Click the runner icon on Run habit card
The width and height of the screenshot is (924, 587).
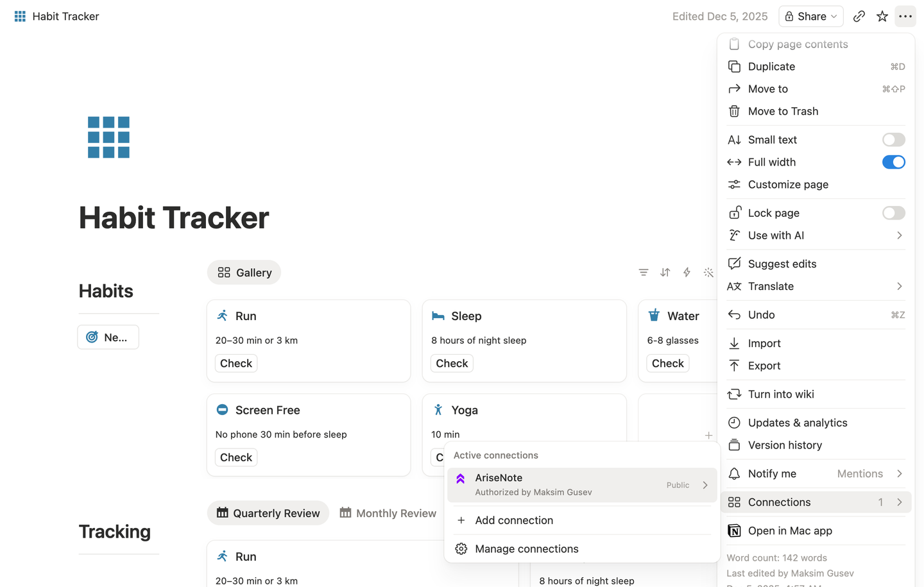point(222,316)
